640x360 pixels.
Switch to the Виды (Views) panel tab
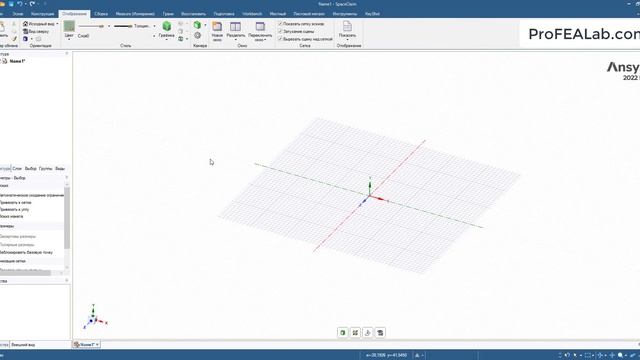[x=60, y=169]
